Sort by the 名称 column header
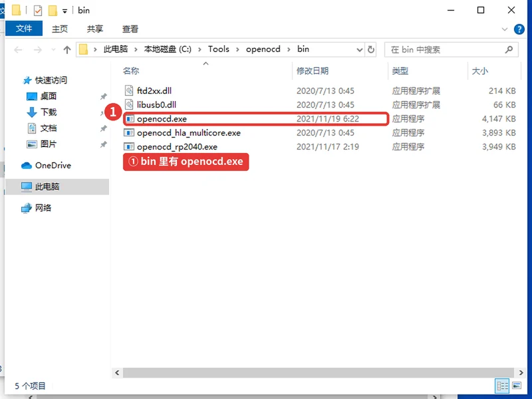Screen dimensions: 532x399 tap(131, 71)
